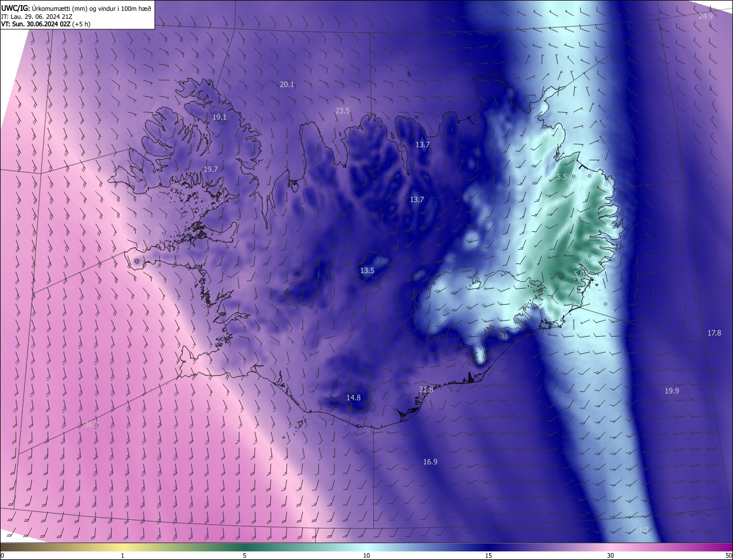The image size is (733, 560).
Task: Click the 15 tick on the color scale
Action: tap(488, 556)
